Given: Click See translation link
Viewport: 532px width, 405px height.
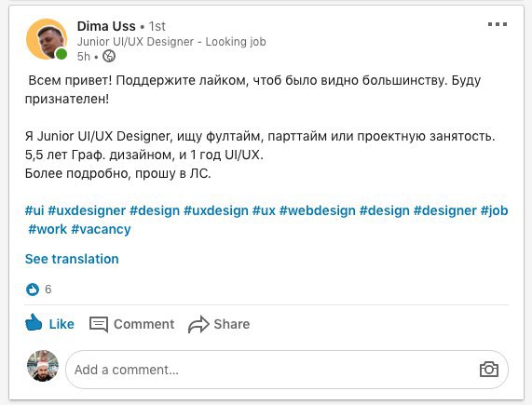Looking at the screenshot, I should [x=72, y=259].
